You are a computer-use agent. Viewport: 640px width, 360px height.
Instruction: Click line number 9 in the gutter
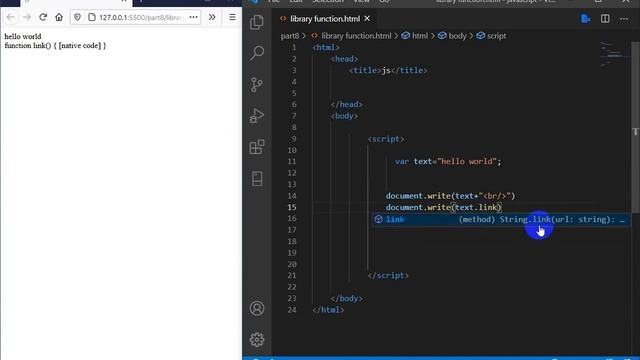pos(294,139)
